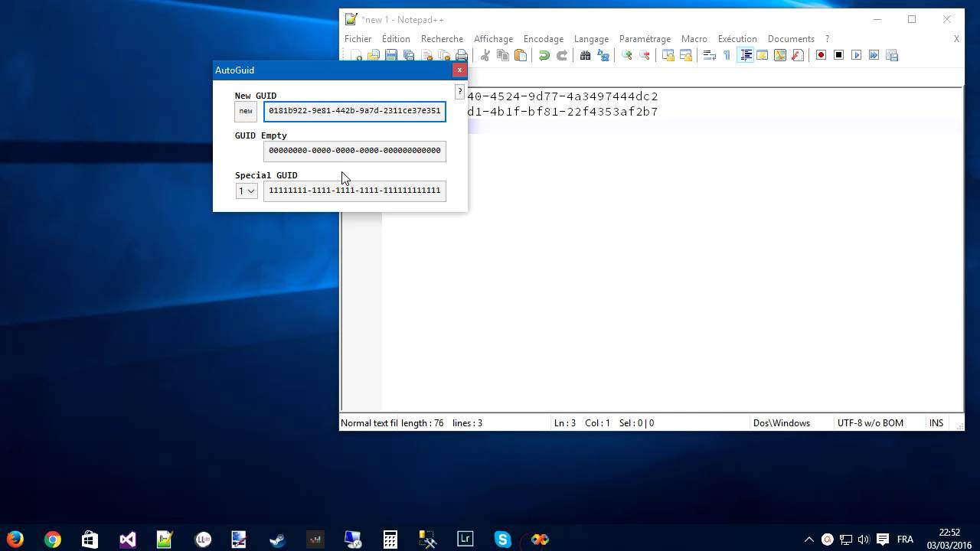
Task: Open the Replace toolbar icon
Action: (603, 55)
